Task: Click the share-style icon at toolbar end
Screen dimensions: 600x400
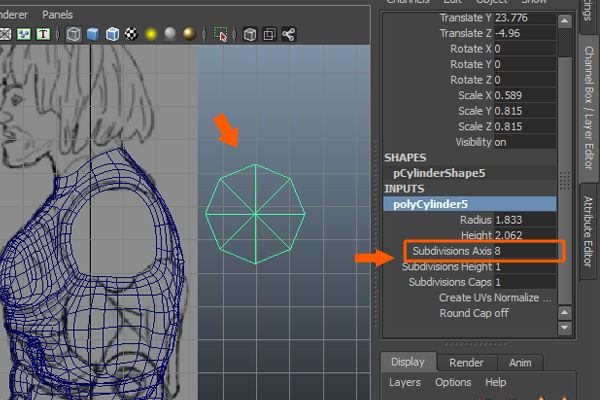Action: click(x=289, y=34)
